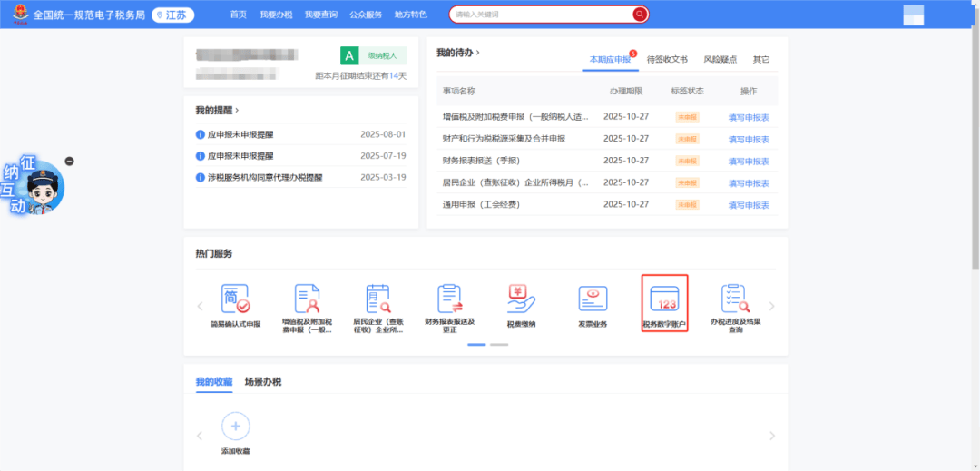The width and height of the screenshot is (980, 471).
Task: Open 简易确认式申报 service icon
Action: pos(235,299)
